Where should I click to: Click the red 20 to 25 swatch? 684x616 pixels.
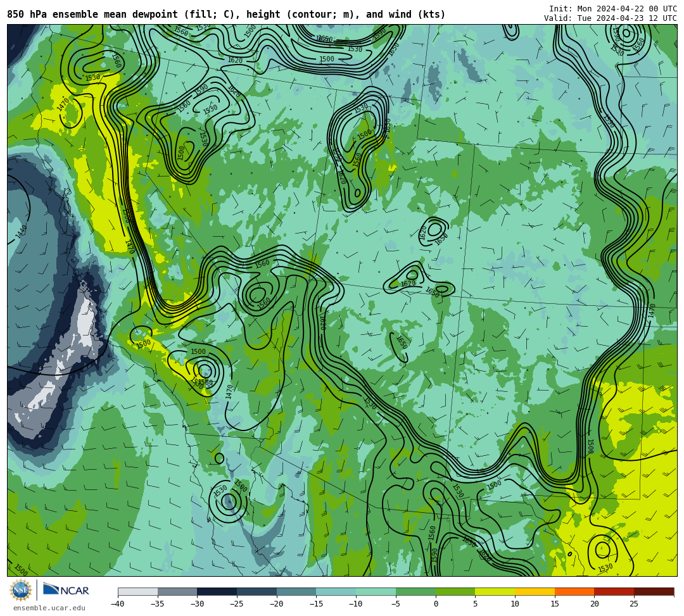pos(614,591)
